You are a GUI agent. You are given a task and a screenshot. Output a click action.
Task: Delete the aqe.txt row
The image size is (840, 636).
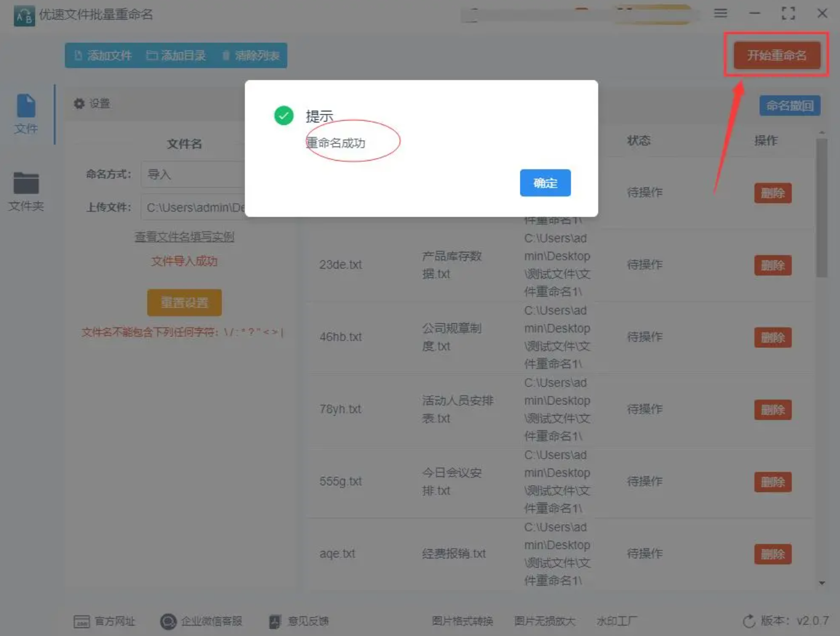(773, 554)
